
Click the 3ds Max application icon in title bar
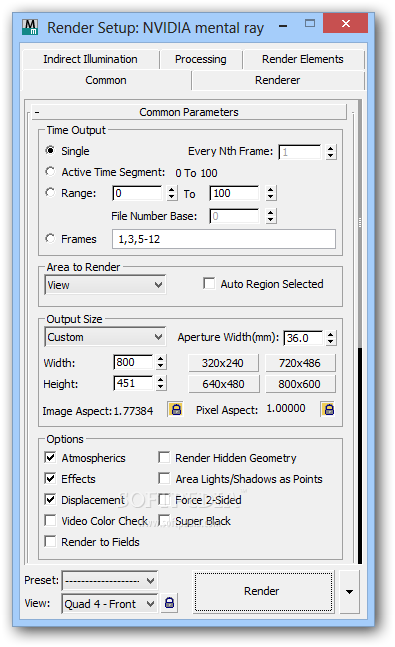pyautogui.click(x=30, y=27)
